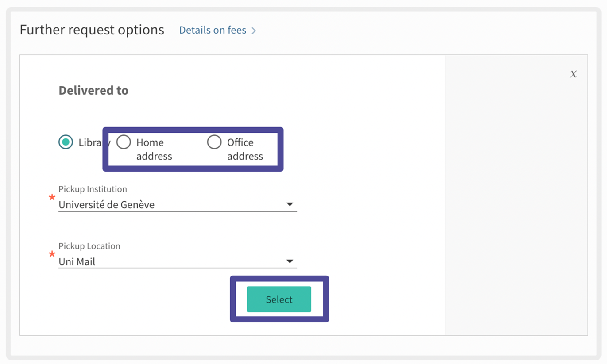Image resolution: width=607 pixels, height=364 pixels.
Task: Click the red asterisk beside Pickup Institution
Action: tap(52, 197)
